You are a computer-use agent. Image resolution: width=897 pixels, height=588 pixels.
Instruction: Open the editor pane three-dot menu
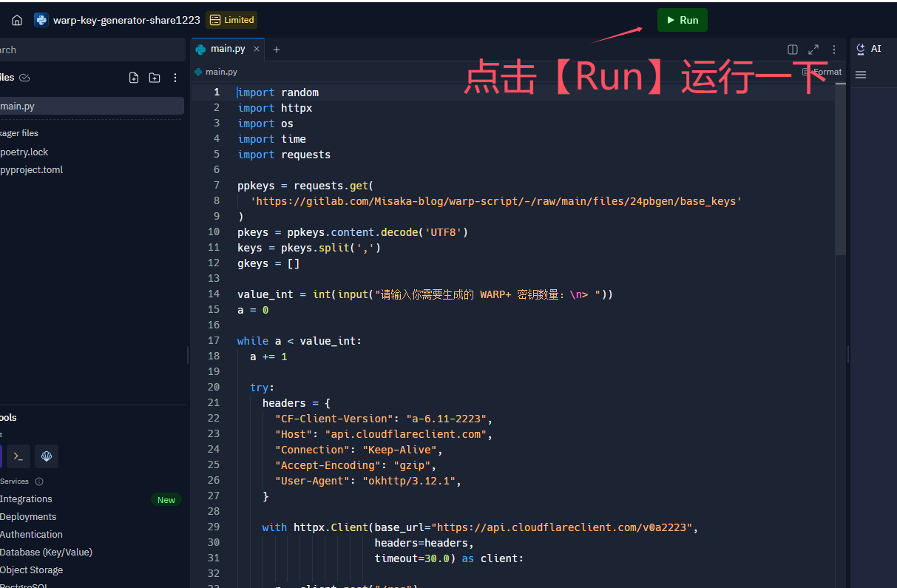834,50
